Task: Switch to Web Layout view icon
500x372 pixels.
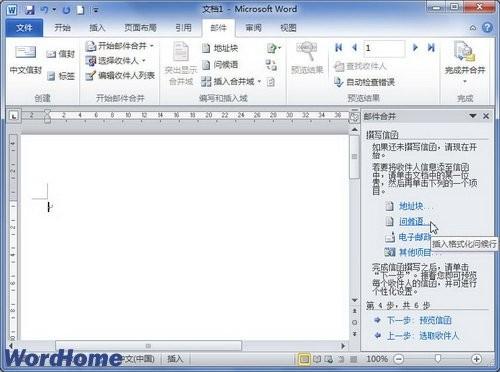Action: click(329, 359)
